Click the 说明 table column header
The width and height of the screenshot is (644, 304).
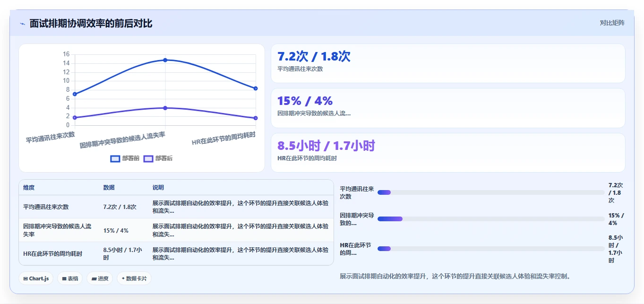[x=158, y=188]
